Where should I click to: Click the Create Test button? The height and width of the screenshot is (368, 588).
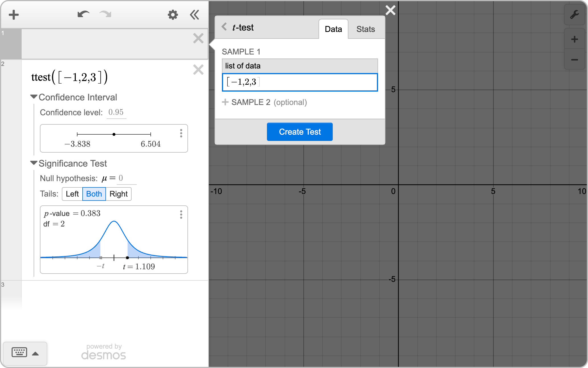pos(300,132)
